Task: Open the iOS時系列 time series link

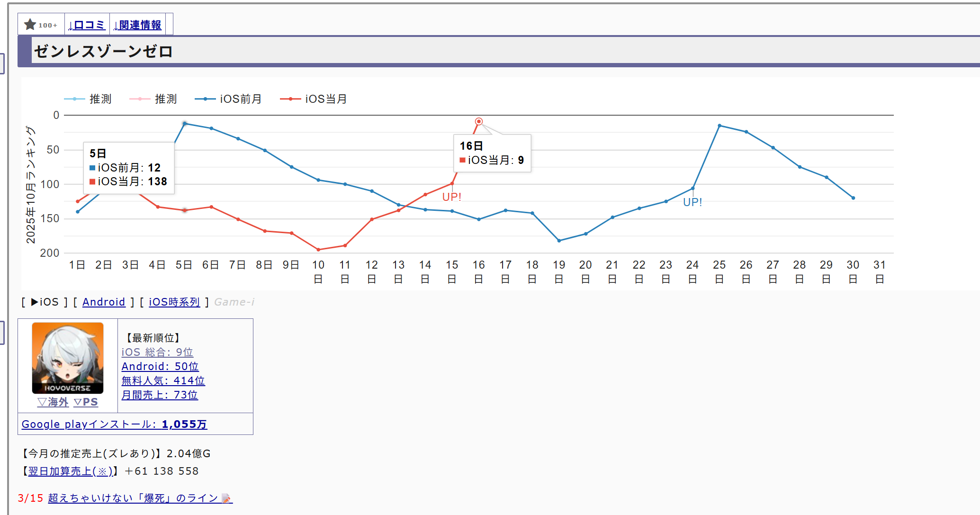Action: click(174, 302)
